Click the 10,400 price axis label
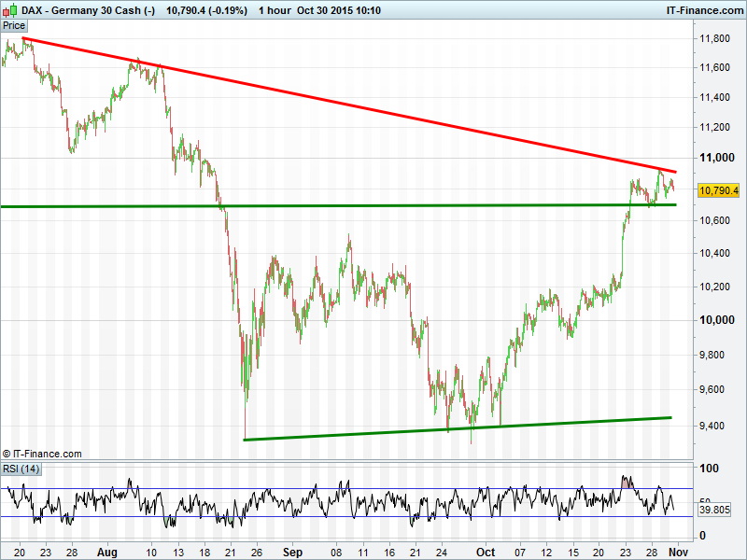This screenshot has width=747, height=560. tap(714, 253)
